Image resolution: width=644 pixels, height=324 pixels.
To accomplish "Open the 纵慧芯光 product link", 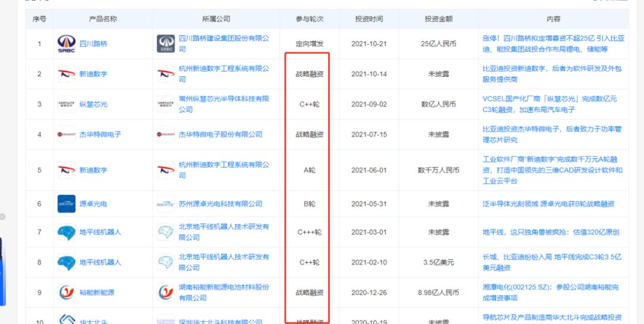I will coord(93,104).
